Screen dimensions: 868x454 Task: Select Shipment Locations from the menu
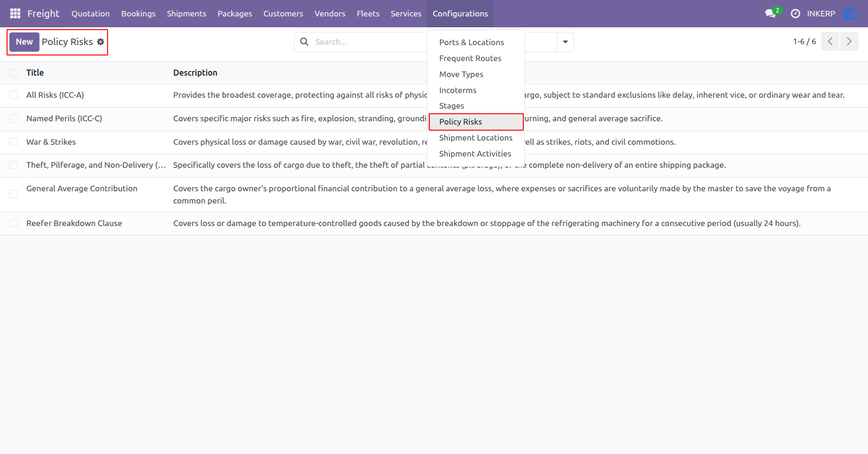(476, 138)
